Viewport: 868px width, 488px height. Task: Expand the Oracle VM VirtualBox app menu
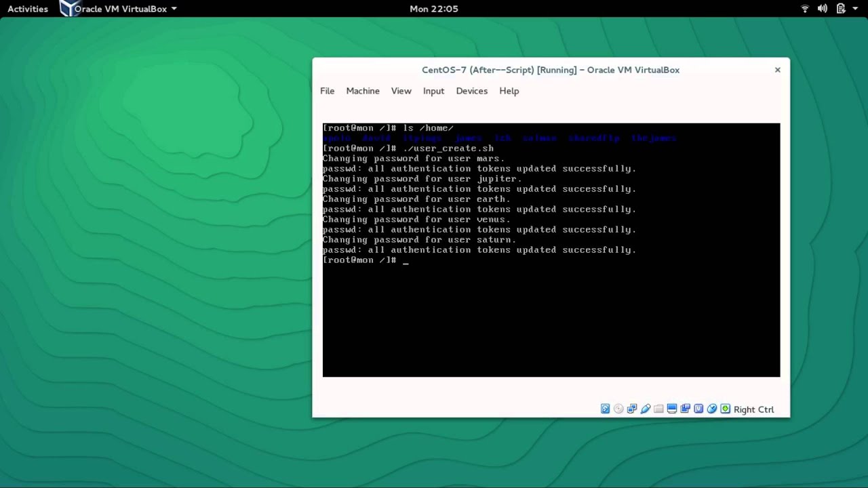pyautogui.click(x=125, y=9)
